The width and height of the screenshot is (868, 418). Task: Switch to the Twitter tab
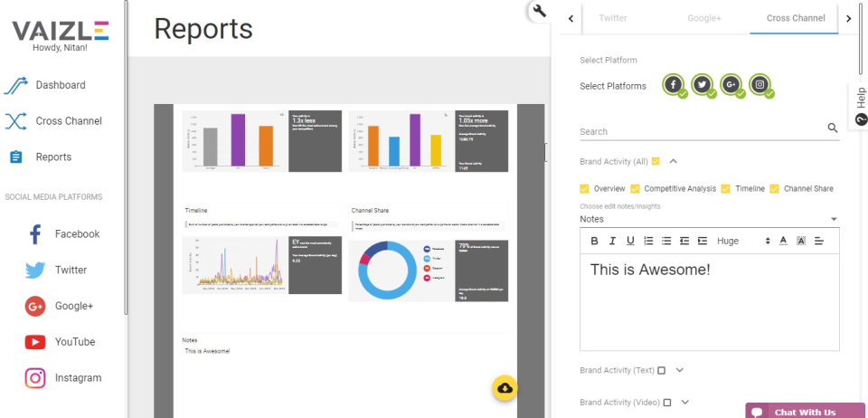(613, 17)
